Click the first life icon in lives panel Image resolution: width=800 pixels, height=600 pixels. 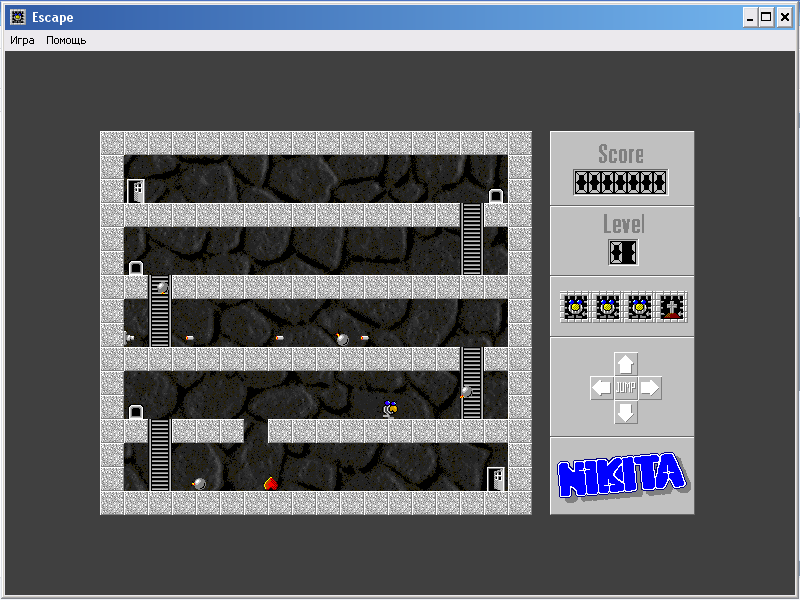[576, 307]
